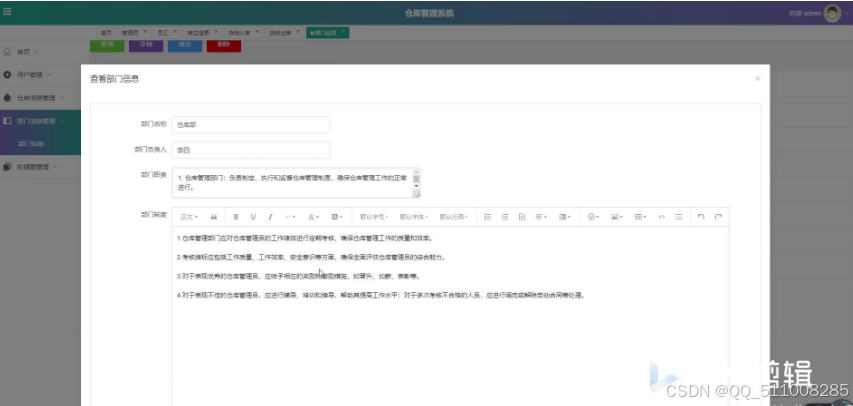This screenshot has height=406, width=853.
Task: Open the text alignment dropdown
Action: click(x=542, y=217)
